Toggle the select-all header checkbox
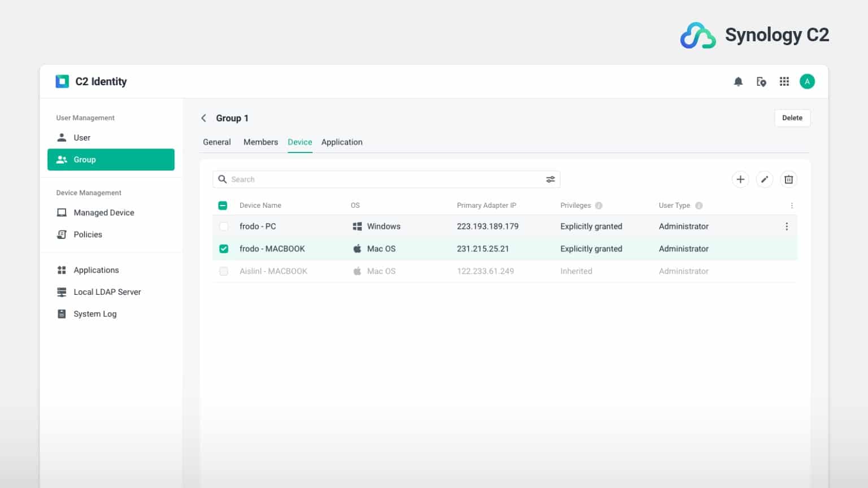This screenshot has width=868, height=488. click(x=223, y=206)
